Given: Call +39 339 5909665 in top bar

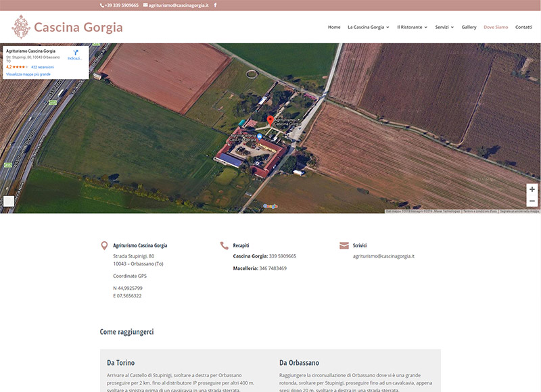Looking at the screenshot, I should 122,5.
